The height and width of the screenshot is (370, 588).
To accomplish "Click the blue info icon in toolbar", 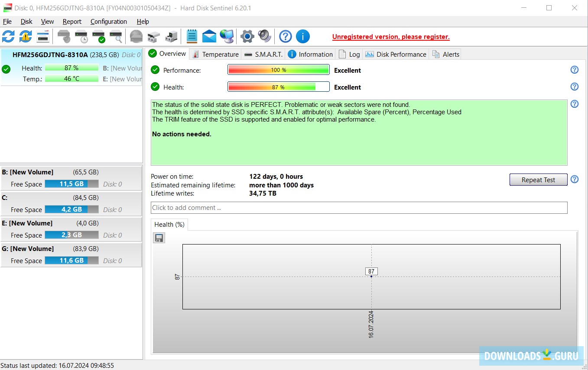I will click(x=302, y=36).
